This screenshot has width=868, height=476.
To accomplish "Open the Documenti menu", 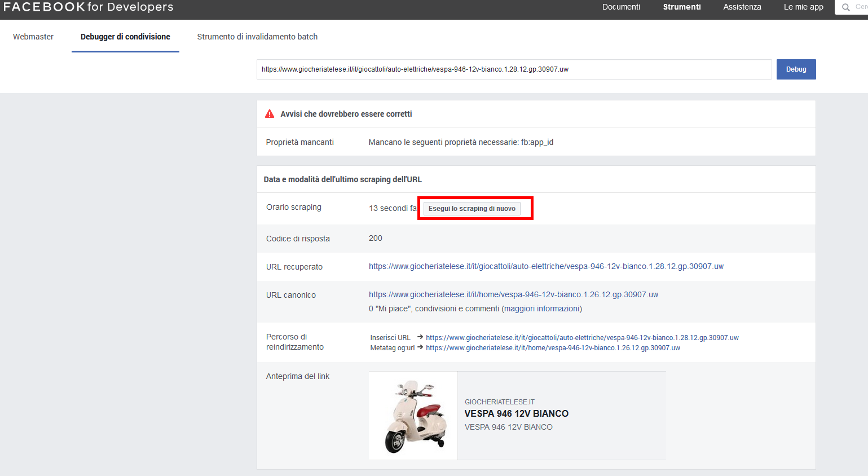I will coord(621,7).
